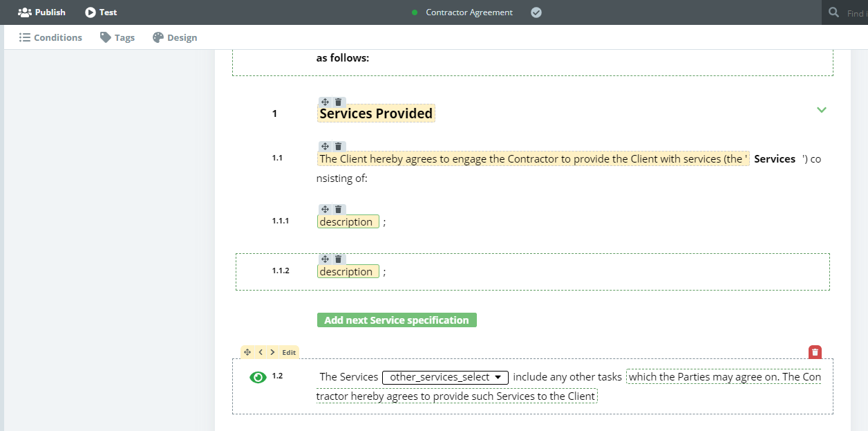Click the Publish button

42,12
